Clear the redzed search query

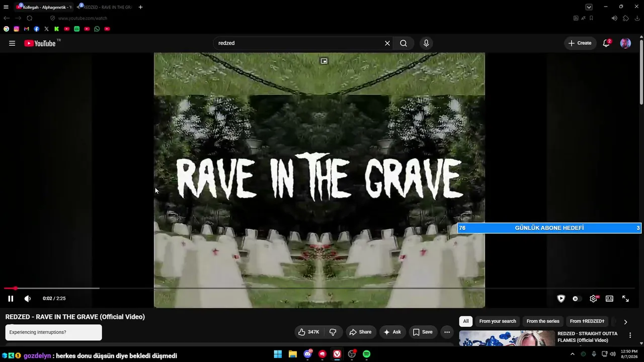coord(387,43)
